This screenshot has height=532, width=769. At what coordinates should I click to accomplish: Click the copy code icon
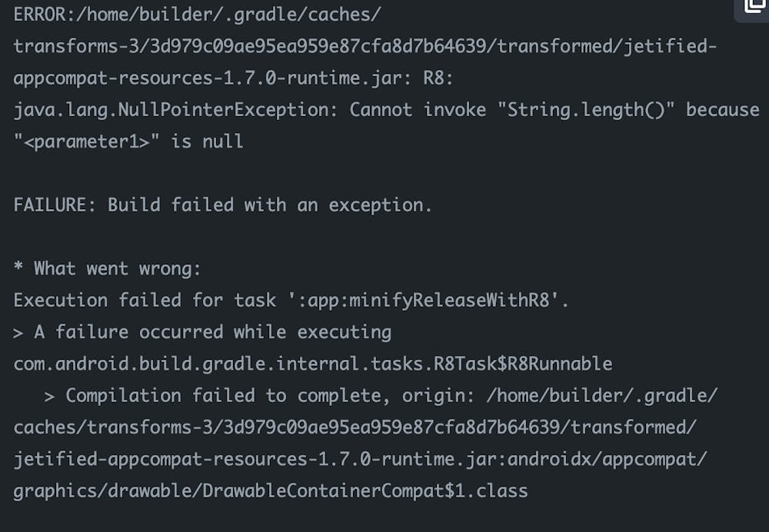[x=754, y=6]
